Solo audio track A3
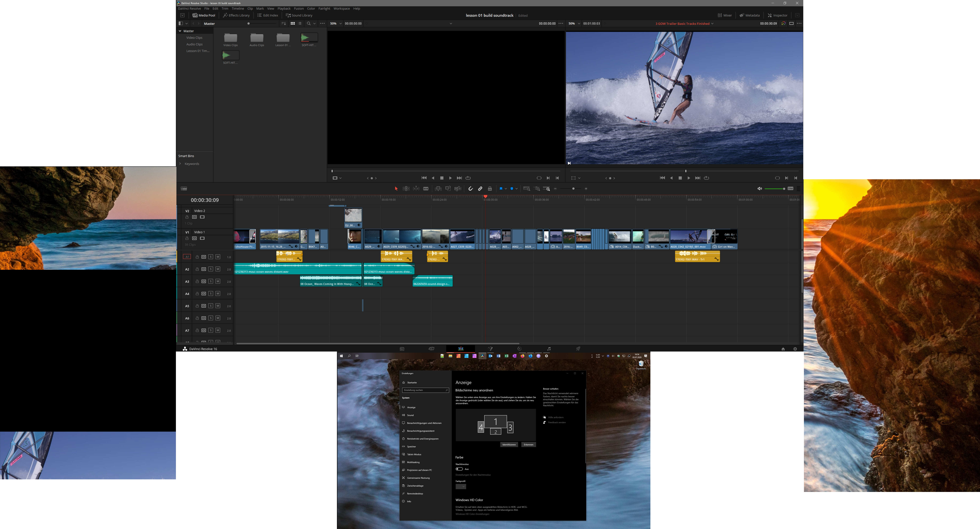 (x=211, y=281)
